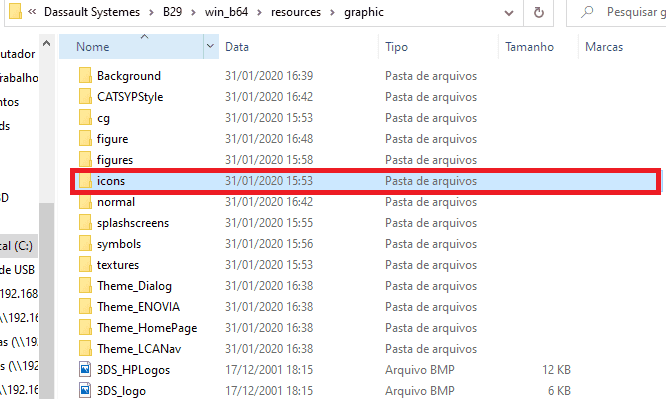
Task: Select the Theme_HomePage folder name
Action: [147, 328]
